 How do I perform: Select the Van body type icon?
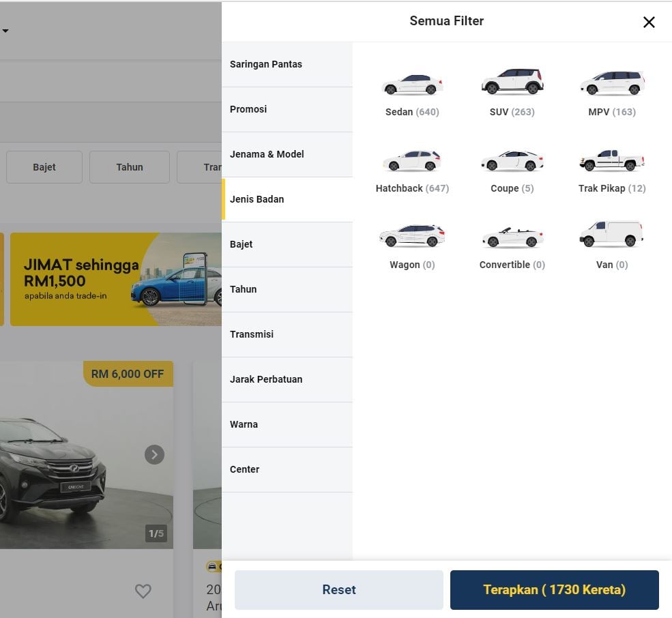pyautogui.click(x=612, y=235)
